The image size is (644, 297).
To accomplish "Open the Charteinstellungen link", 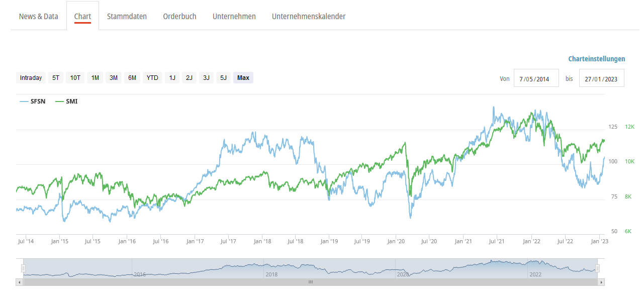I will pyautogui.click(x=596, y=59).
